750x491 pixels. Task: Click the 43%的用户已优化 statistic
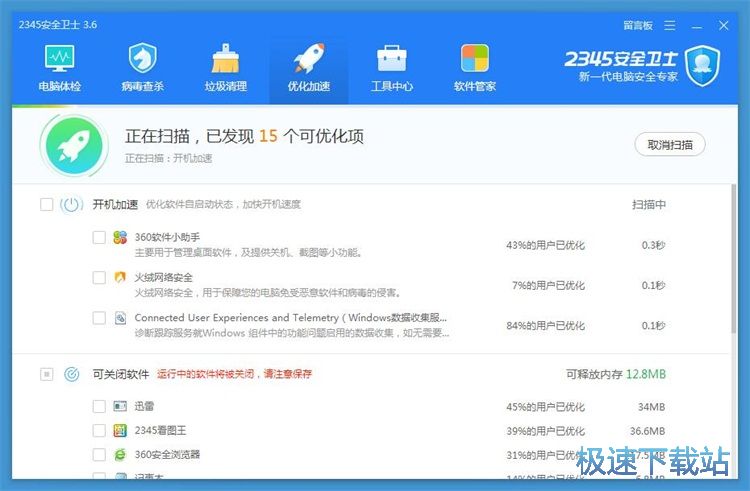click(x=545, y=245)
